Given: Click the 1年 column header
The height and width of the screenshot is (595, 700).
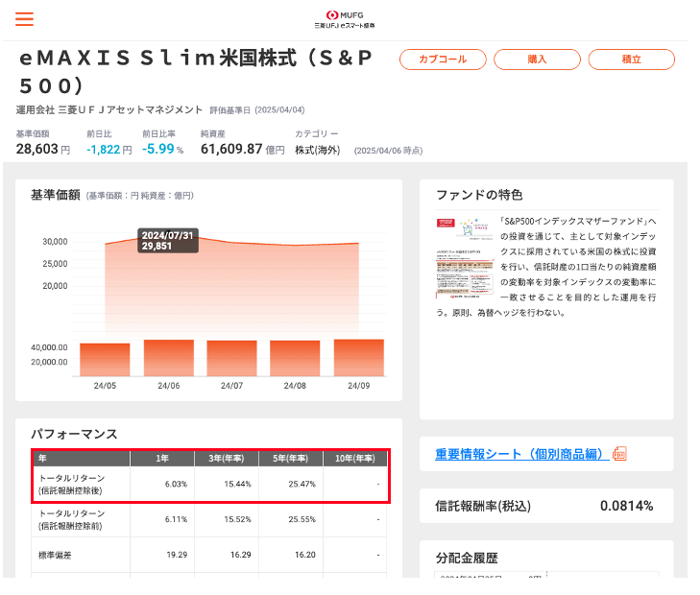Looking at the screenshot, I should pyautogui.click(x=162, y=458).
